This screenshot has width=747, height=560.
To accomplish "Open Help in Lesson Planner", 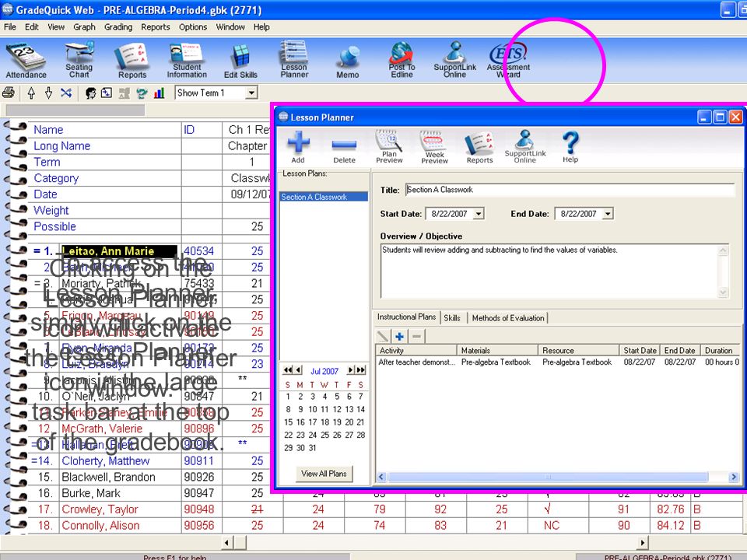I will 570,148.
